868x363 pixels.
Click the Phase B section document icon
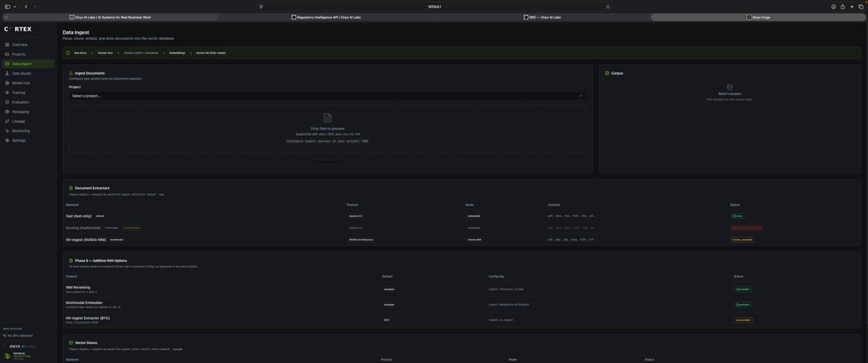click(x=71, y=261)
